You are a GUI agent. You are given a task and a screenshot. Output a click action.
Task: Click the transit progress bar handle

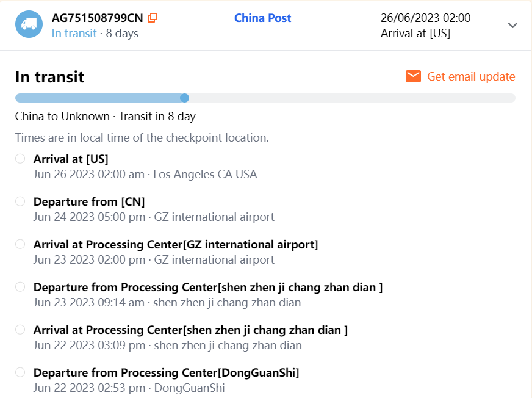[184, 98]
